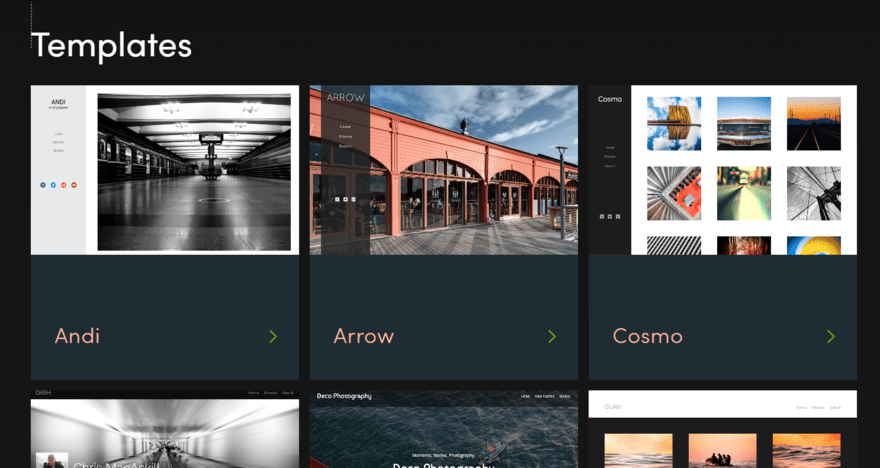The width and height of the screenshot is (880, 468).
Task: Choose the Duke template preview header
Action: 722,406
